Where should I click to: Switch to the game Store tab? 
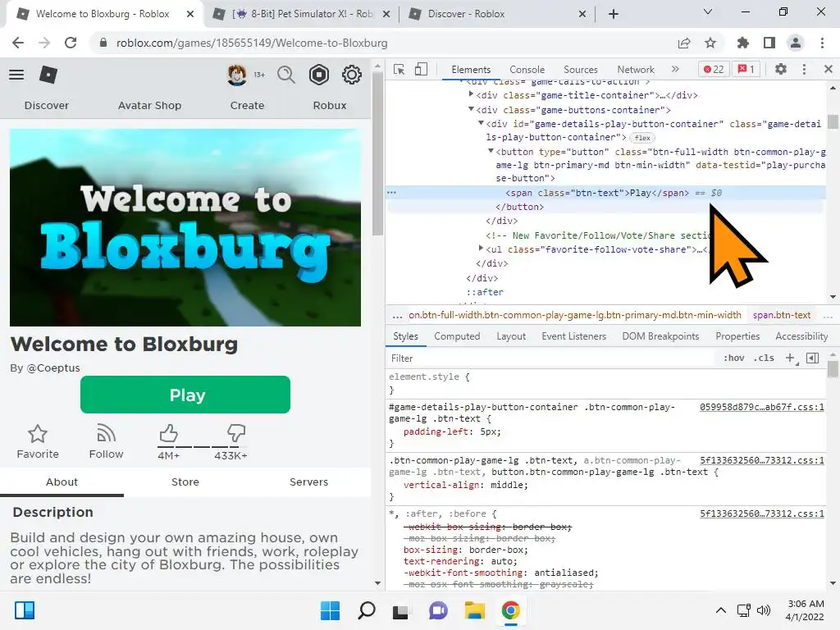(185, 482)
